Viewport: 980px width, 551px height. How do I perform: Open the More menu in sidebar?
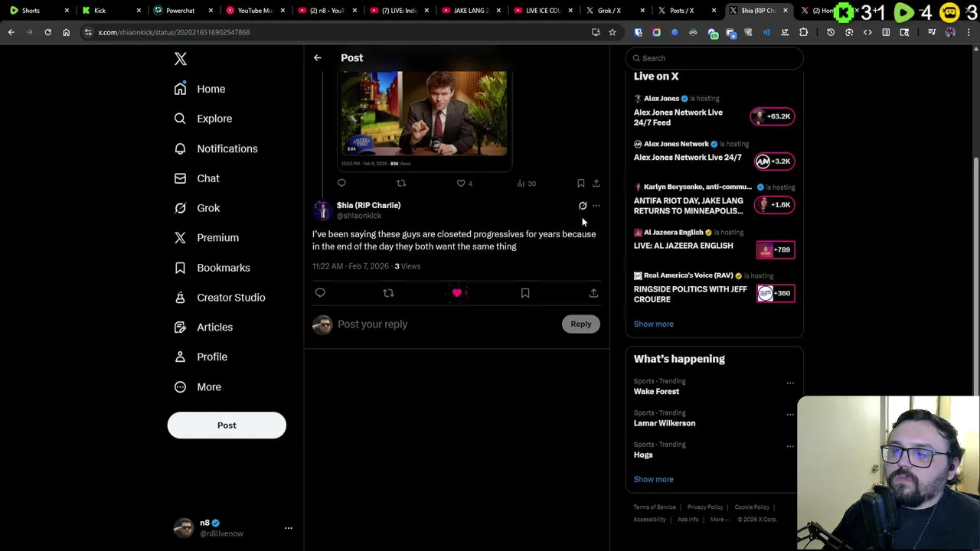198,386
